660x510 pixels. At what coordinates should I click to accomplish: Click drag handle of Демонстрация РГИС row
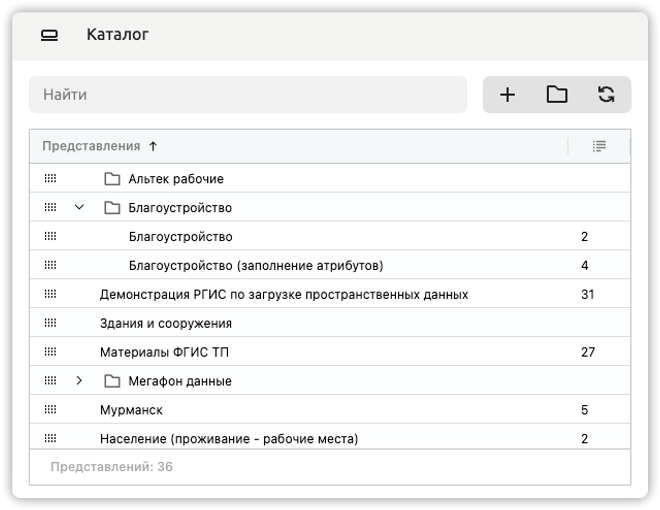50,294
